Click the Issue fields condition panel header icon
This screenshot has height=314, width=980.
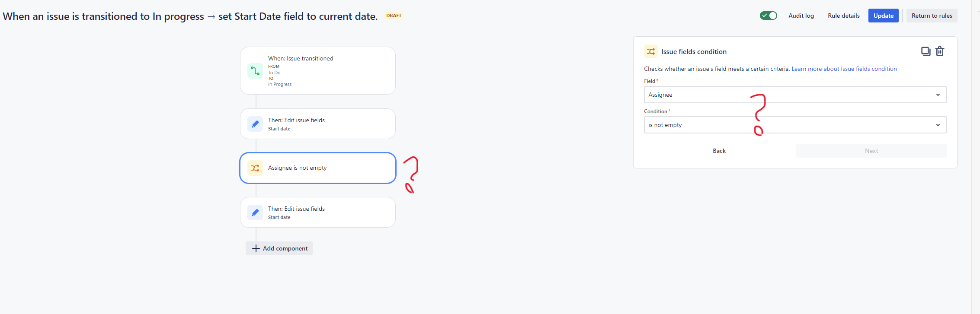651,51
